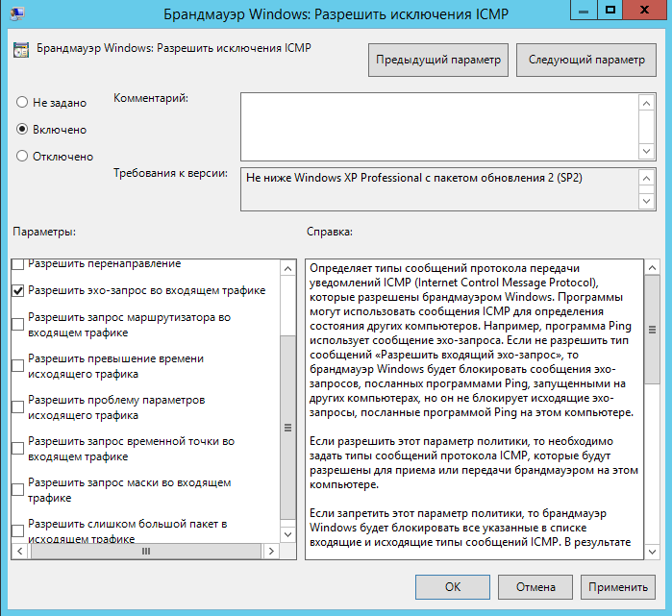
Task: Click parameters list scroll up arrow
Action: 288,268
